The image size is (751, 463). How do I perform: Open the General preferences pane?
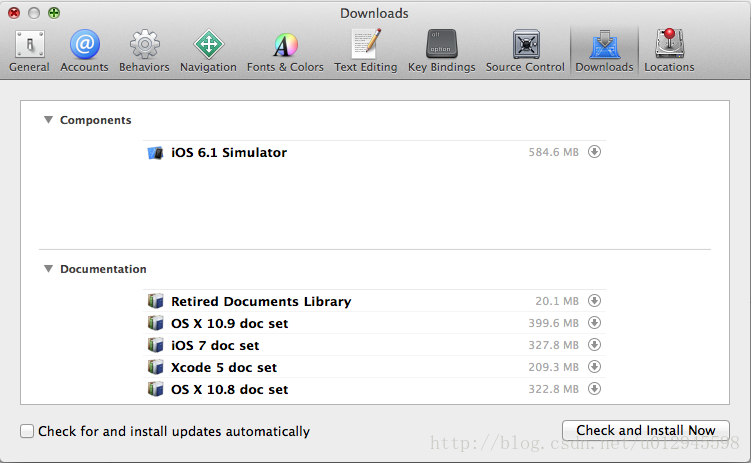(29, 51)
